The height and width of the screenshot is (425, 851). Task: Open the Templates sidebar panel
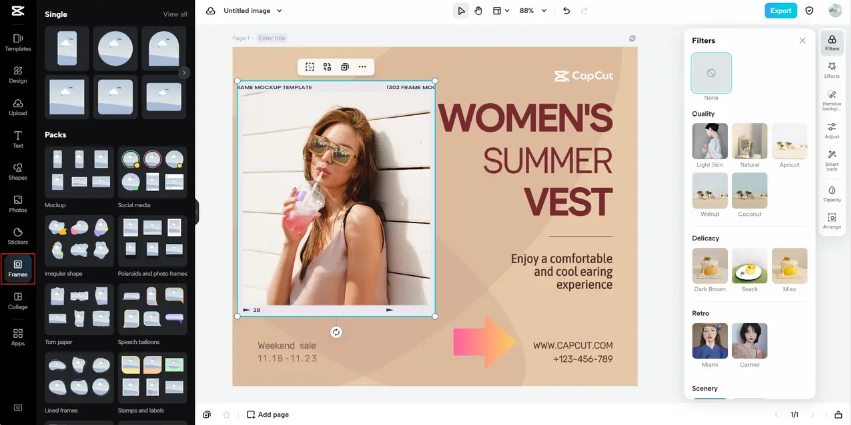click(18, 42)
